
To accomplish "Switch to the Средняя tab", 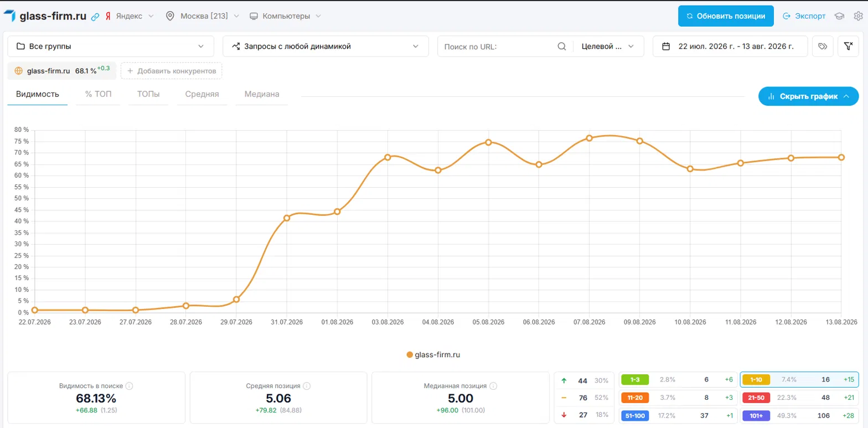I will pos(202,94).
